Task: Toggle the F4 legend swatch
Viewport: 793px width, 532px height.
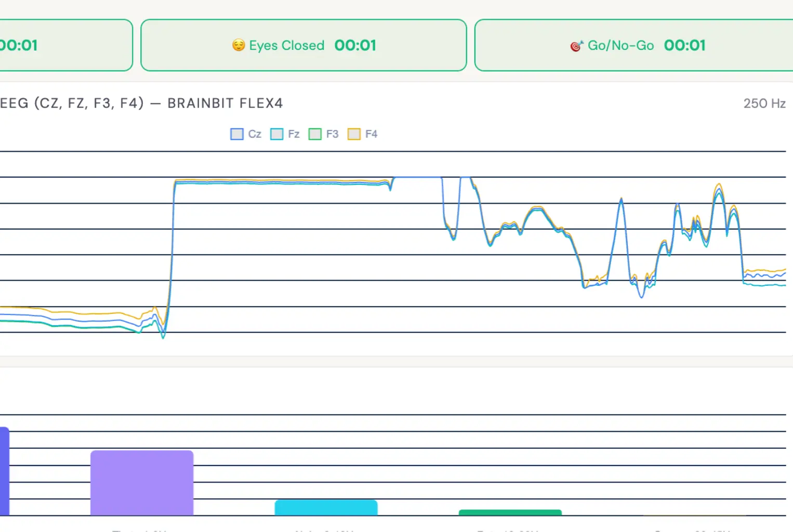Action: point(354,134)
